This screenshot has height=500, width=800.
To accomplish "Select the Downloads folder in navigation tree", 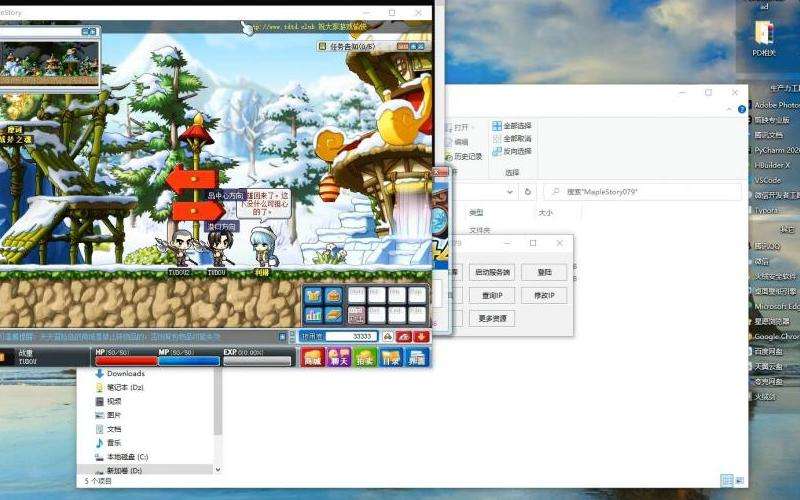I will point(119,373).
